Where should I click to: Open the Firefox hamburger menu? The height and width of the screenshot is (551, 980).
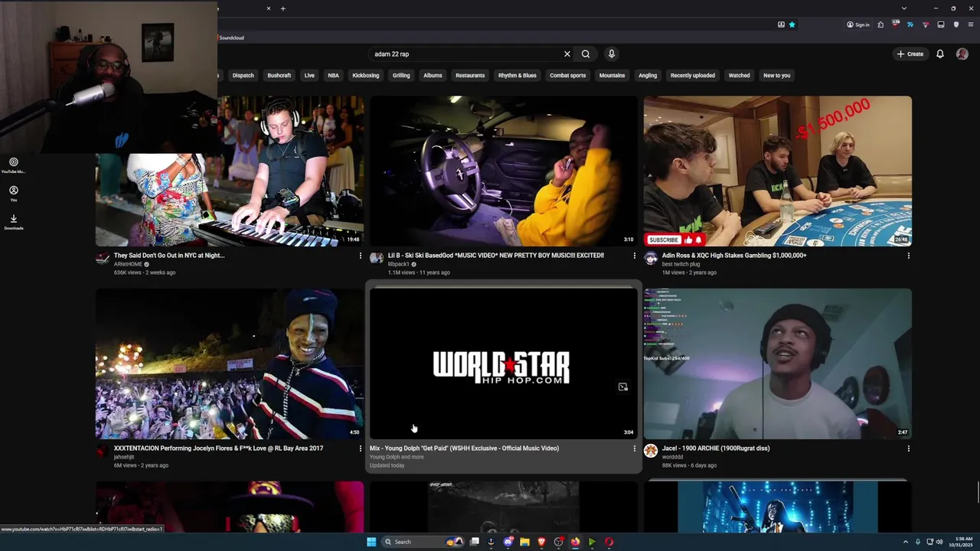point(969,24)
